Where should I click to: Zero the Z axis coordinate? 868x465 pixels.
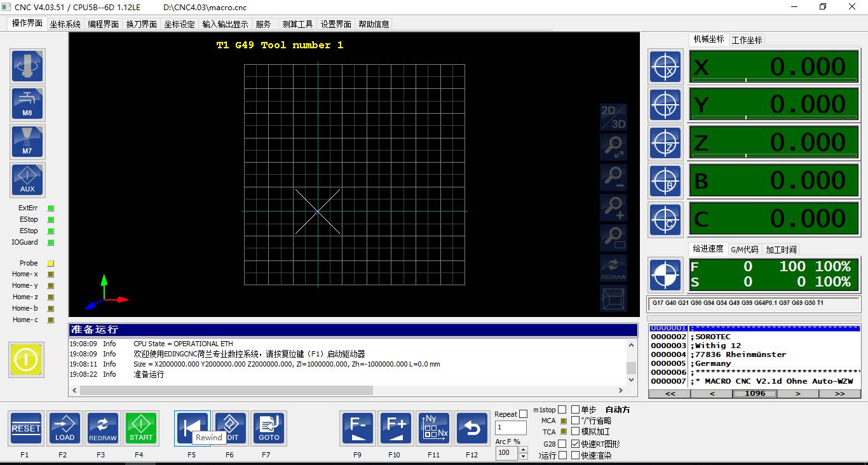coord(665,143)
